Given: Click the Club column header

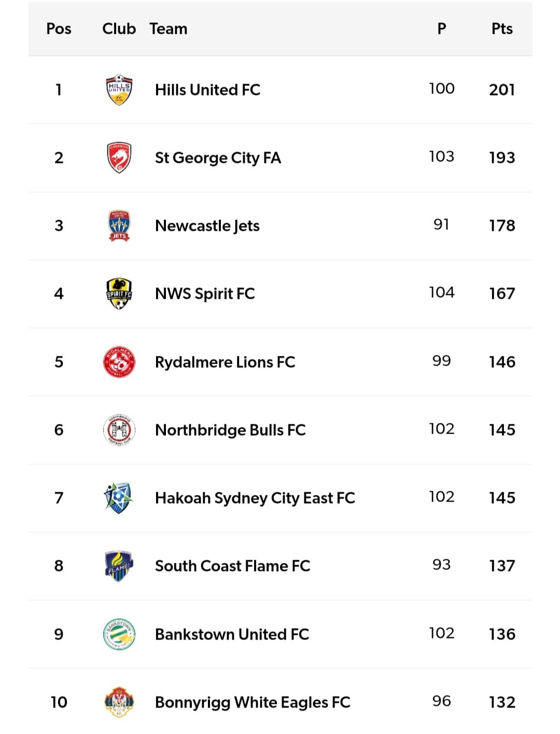Looking at the screenshot, I should point(119,29).
